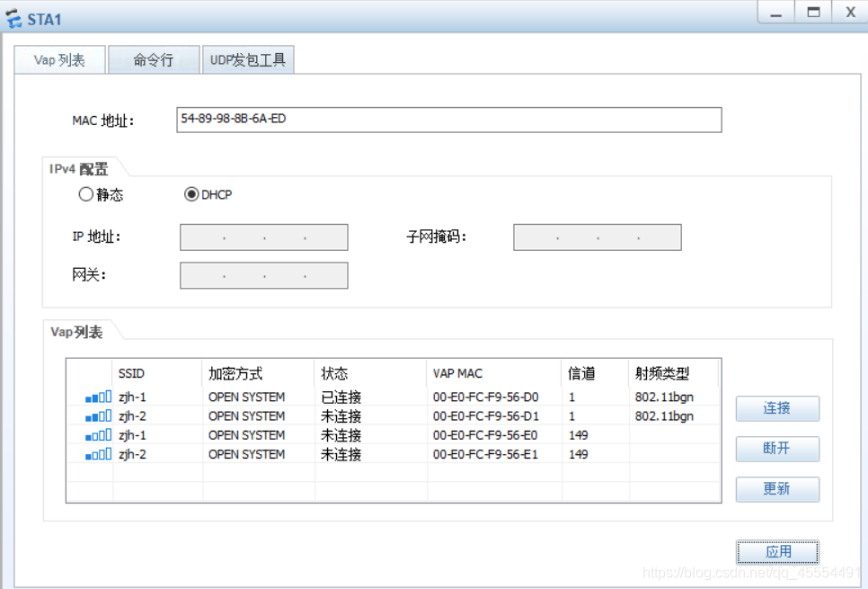The height and width of the screenshot is (589, 868).
Task: Click signal icon of zjh-1 channel 1 row
Action: tap(99, 397)
